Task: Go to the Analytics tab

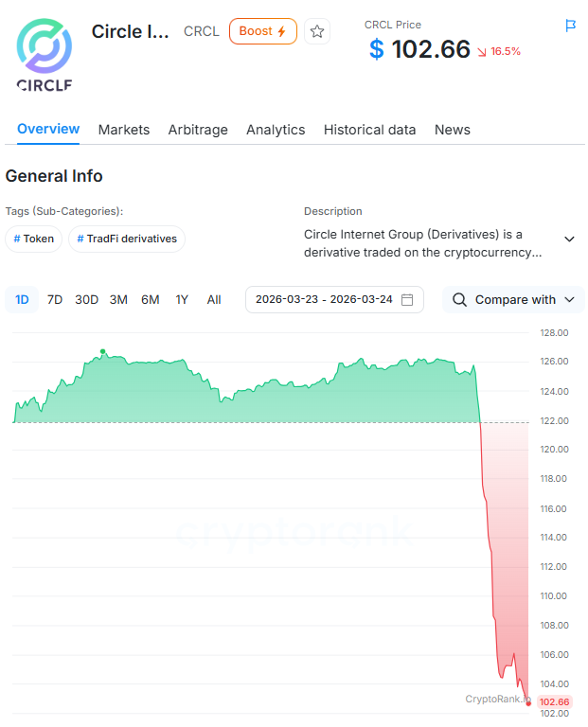Action: pyautogui.click(x=276, y=130)
